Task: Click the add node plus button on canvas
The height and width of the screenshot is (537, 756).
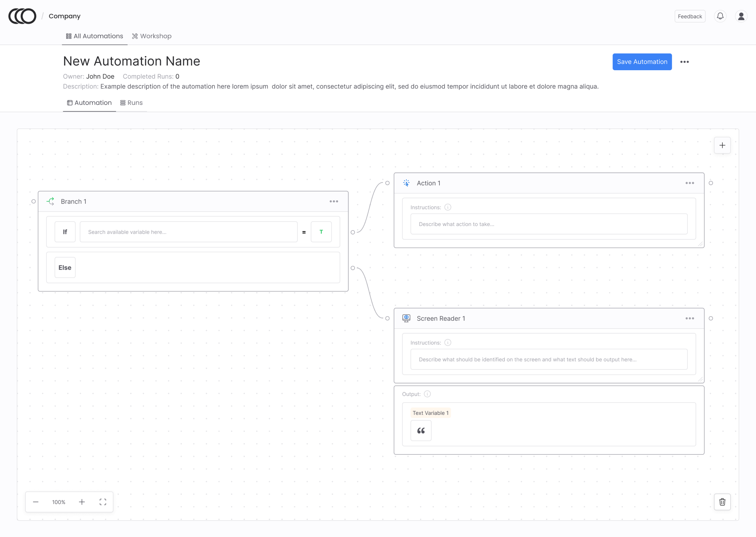Action: pyautogui.click(x=722, y=145)
